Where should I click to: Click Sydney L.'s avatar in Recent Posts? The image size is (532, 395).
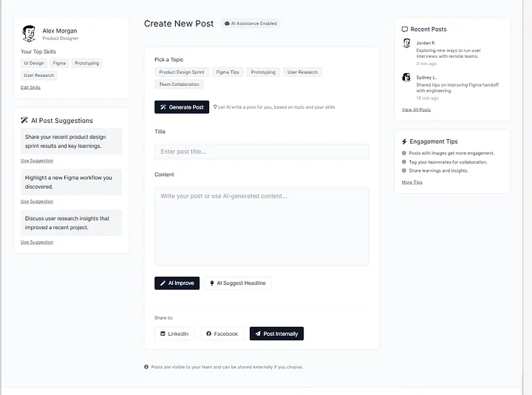406,78
